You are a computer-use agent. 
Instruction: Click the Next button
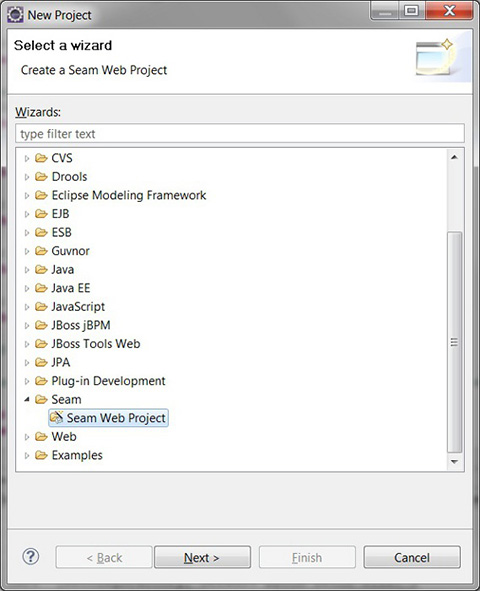tap(202, 557)
